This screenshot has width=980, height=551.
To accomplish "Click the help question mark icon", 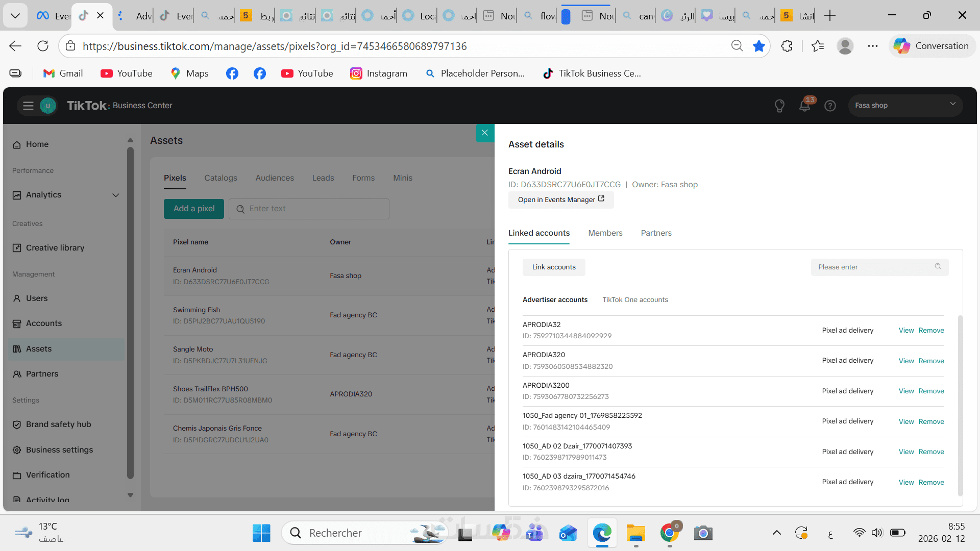I will pos(830,106).
